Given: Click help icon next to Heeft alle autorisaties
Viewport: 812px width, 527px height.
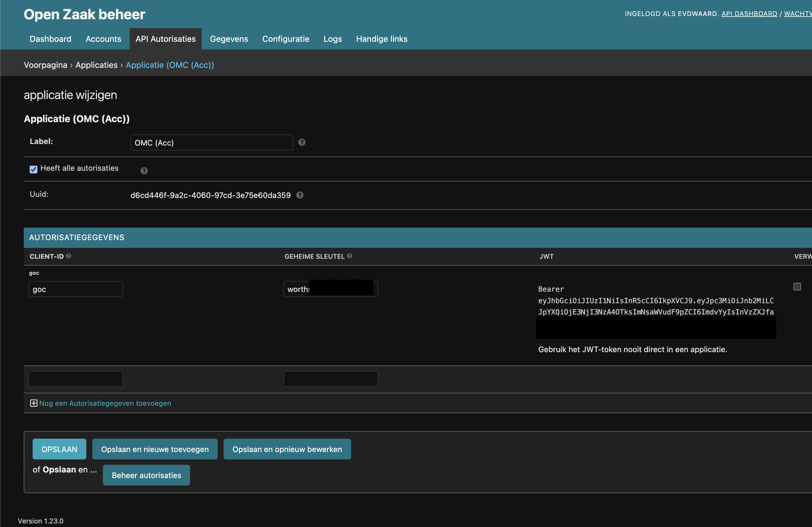Looking at the screenshot, I should (x=144, y=171).
